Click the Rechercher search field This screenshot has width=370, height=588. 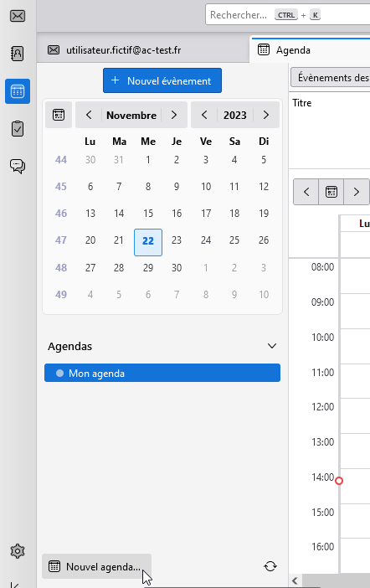pyautogui.click(x=288, y=15)
